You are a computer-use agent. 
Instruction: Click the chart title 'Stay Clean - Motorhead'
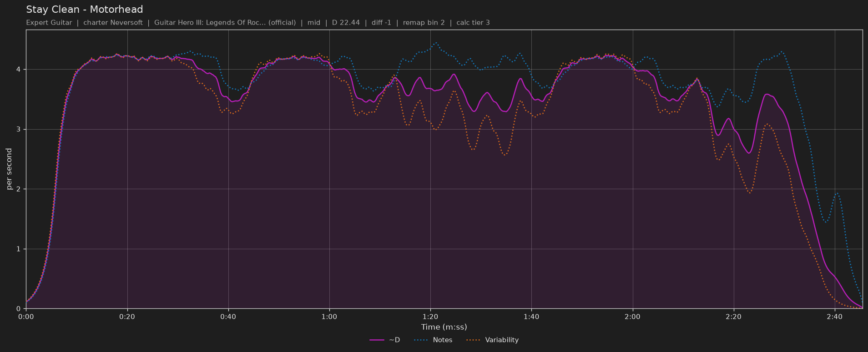85,10
